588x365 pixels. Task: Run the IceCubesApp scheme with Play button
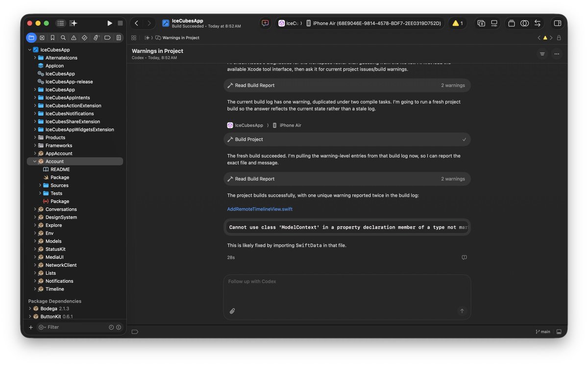pos(110,23)
